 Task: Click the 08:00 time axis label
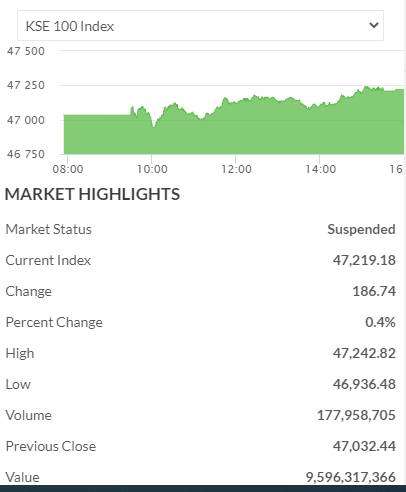[68, 169]
